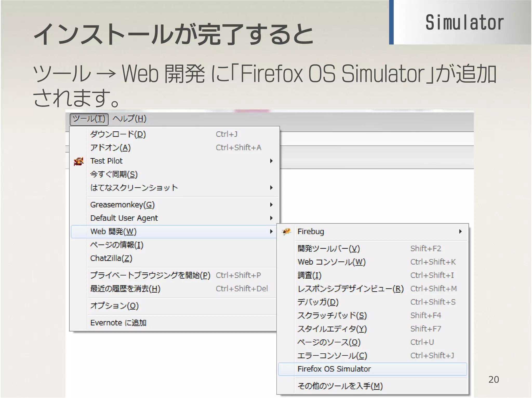Click the Ctrl+U shortcut text
This screenshot has width=532, height=398.
pyautogui.click(x=422, y=342)
